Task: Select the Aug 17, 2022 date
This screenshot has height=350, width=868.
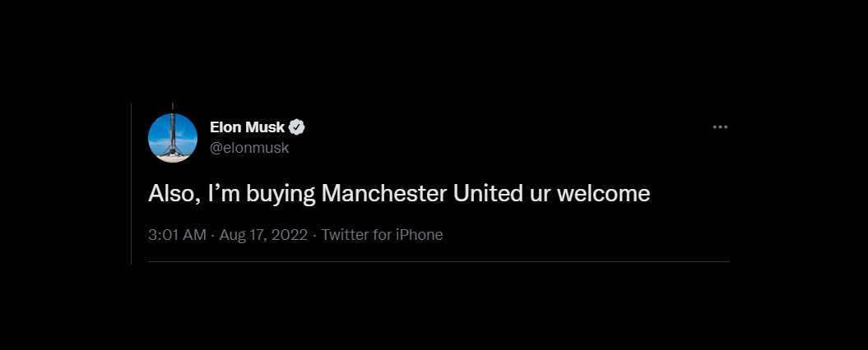Action: point(263,235)
